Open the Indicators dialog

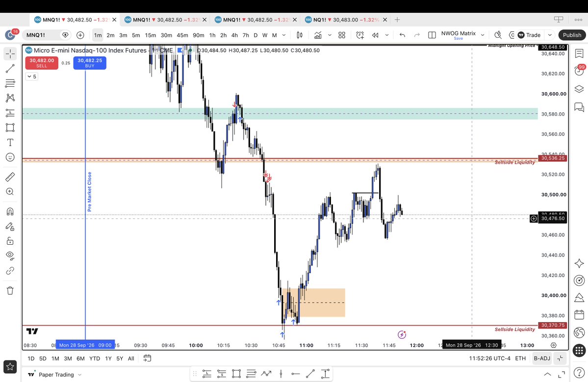[318, 35]
